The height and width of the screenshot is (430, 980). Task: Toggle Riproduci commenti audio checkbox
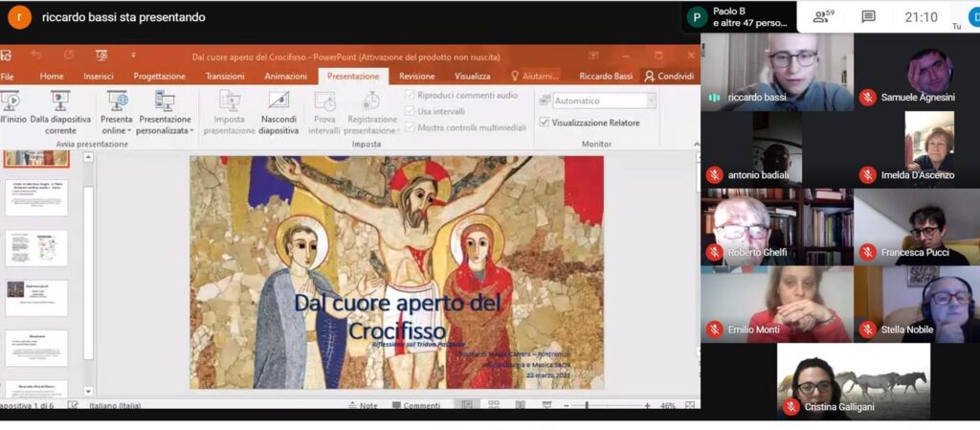(x=410, y=95)
